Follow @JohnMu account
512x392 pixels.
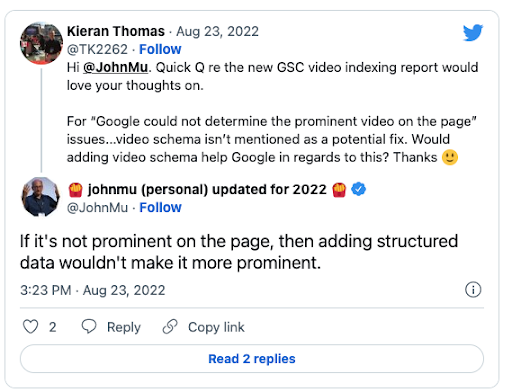coord(160,208)
